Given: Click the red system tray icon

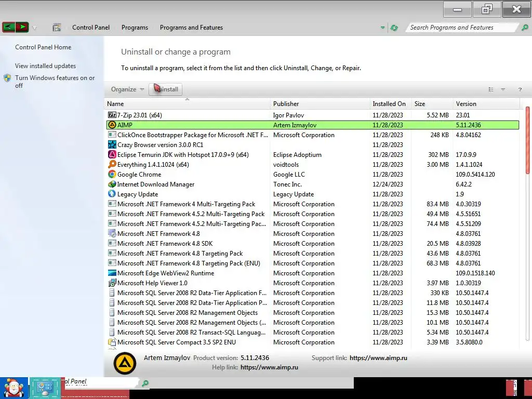Looking at the screenshot, I should click(x=512, y=388).
